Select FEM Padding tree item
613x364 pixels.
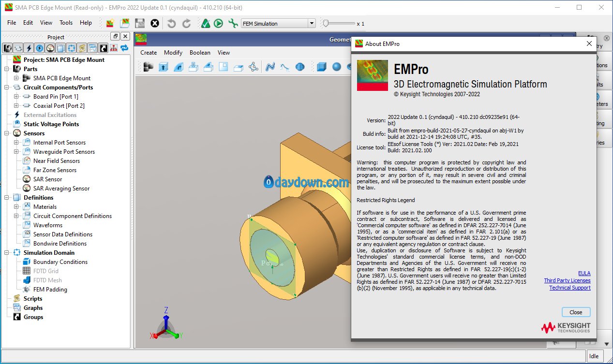click(x=50, y=290)
